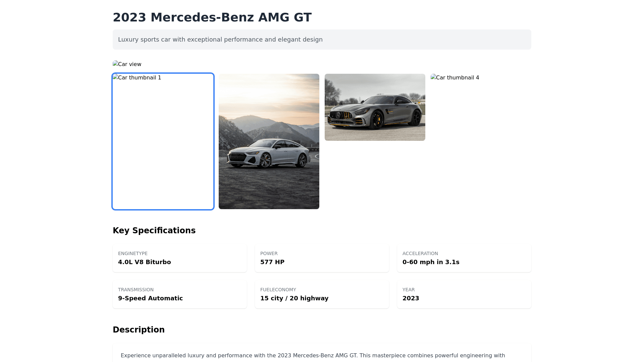
Task: Click the description paragraph starting with Experience
Action: click(313, 355)
